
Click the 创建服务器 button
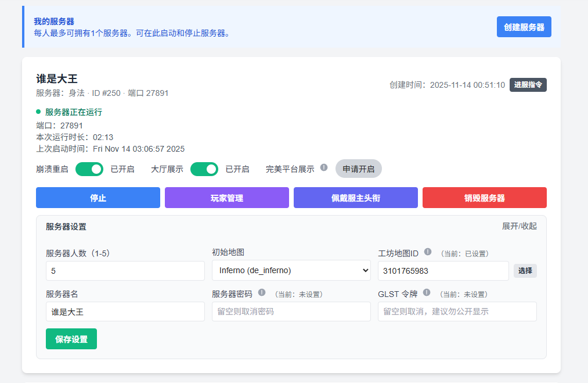(x=524, y=27)
